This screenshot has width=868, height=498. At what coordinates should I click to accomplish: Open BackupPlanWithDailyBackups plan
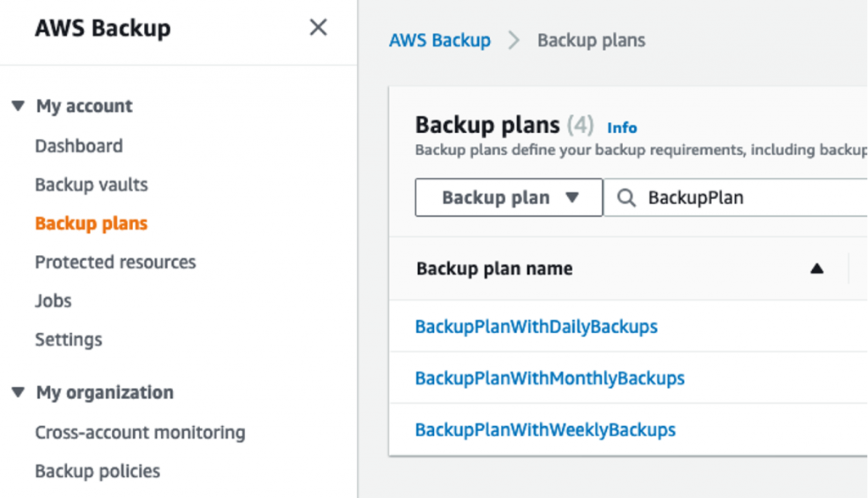[x=537, y=326]
